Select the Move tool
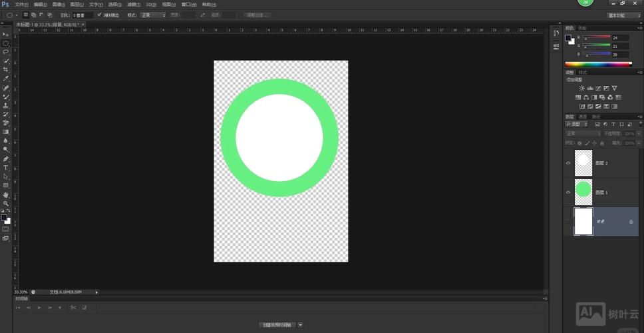 pos(6,35)
